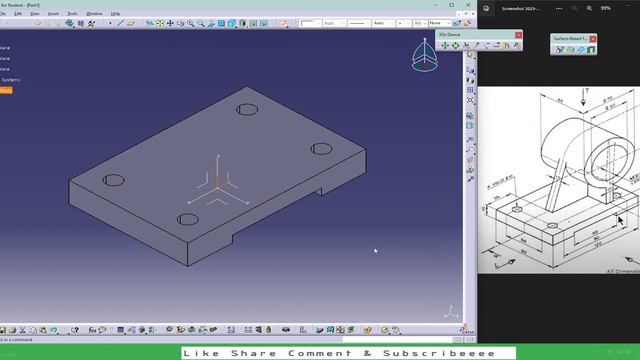This screenshot has height=360, width=640.
Task: Select the Rotate view tool
Action: [180, 24]
